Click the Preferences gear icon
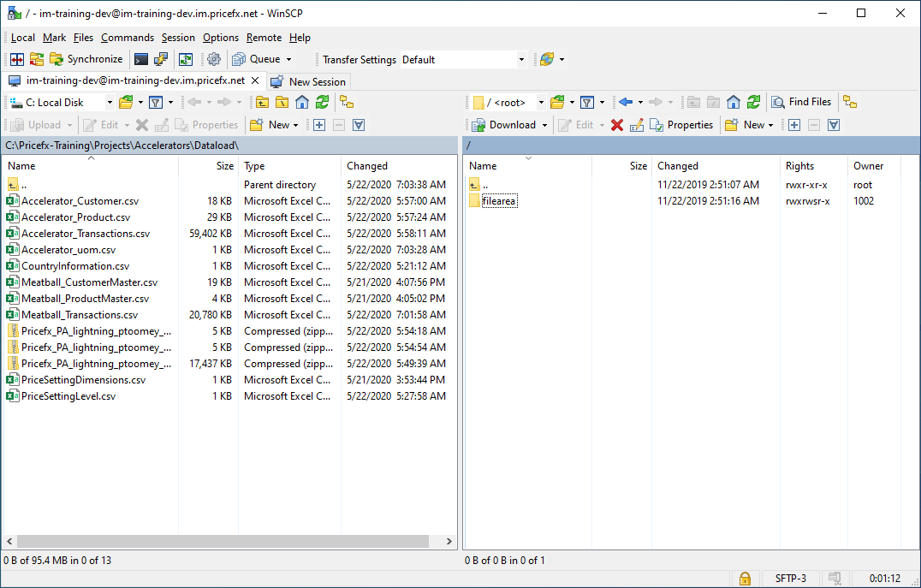The width and height of the screenshot is (921, 588). [214, 60]
